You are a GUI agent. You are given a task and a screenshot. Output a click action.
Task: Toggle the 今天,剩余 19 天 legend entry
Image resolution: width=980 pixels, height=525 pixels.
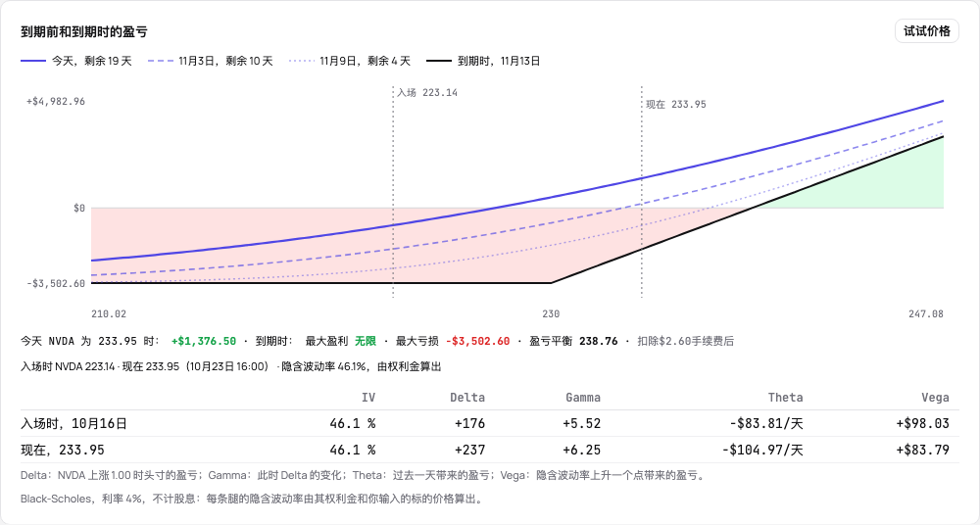[x=76, y=62]
